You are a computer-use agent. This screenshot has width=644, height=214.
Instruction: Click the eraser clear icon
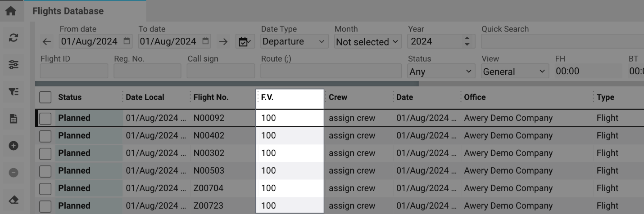point(14,200)
